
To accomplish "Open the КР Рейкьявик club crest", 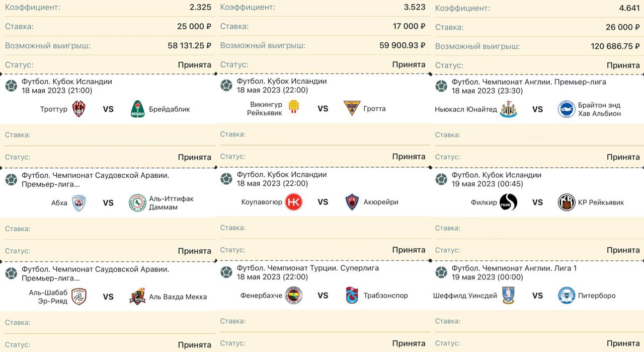I will click(x=567, y=202).
